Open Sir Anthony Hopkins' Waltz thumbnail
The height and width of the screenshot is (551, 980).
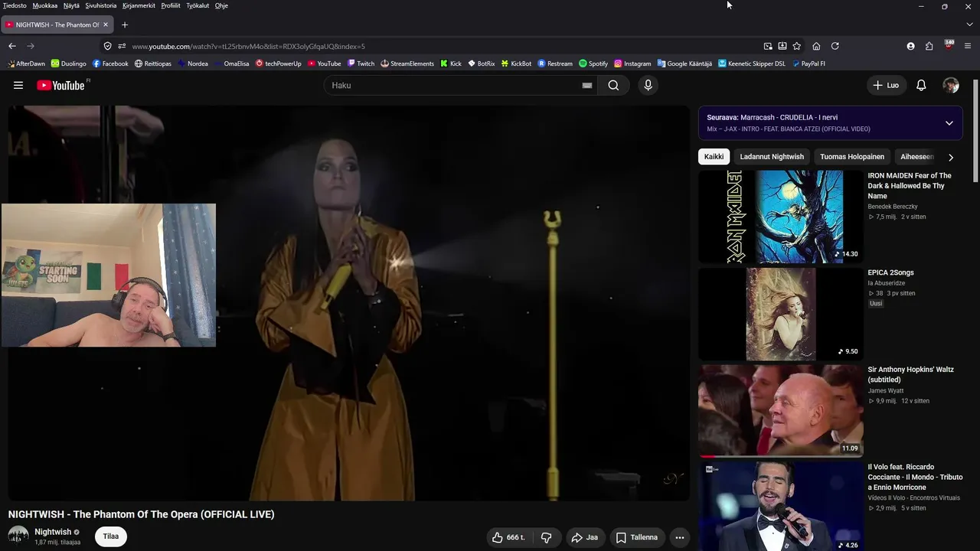pyautogui.click(x=781, y=411)
